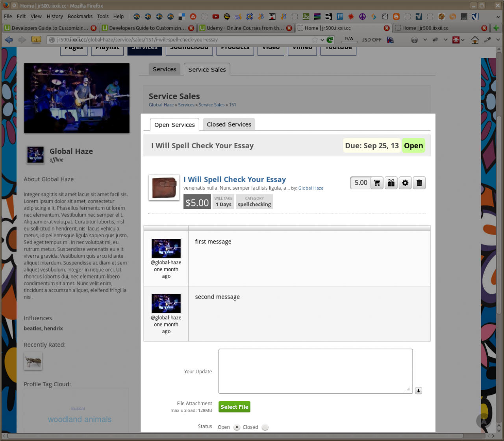
Task: Open the green Do bookmark icon
Action: click(306, 17)
